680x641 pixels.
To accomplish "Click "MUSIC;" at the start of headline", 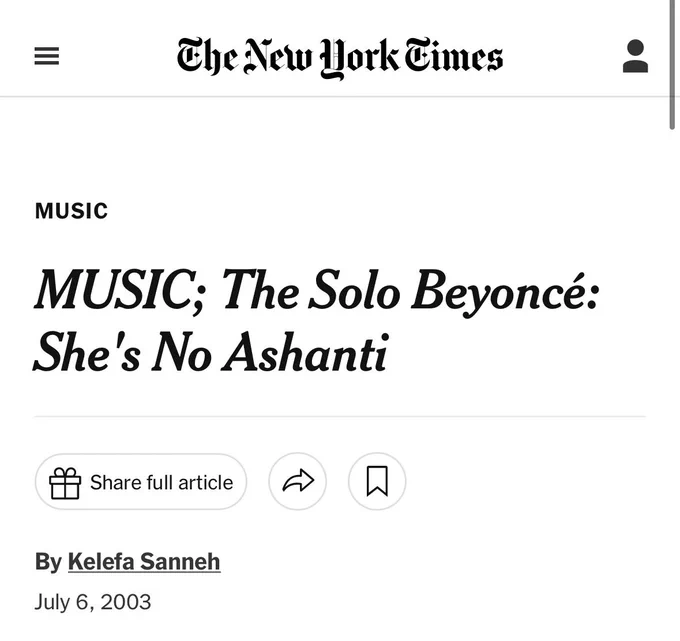I will pyautogui.click(x=119, y=291).
